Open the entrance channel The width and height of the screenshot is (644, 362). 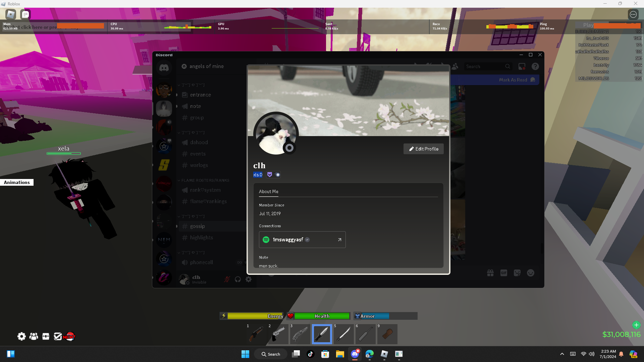[213, 95]
